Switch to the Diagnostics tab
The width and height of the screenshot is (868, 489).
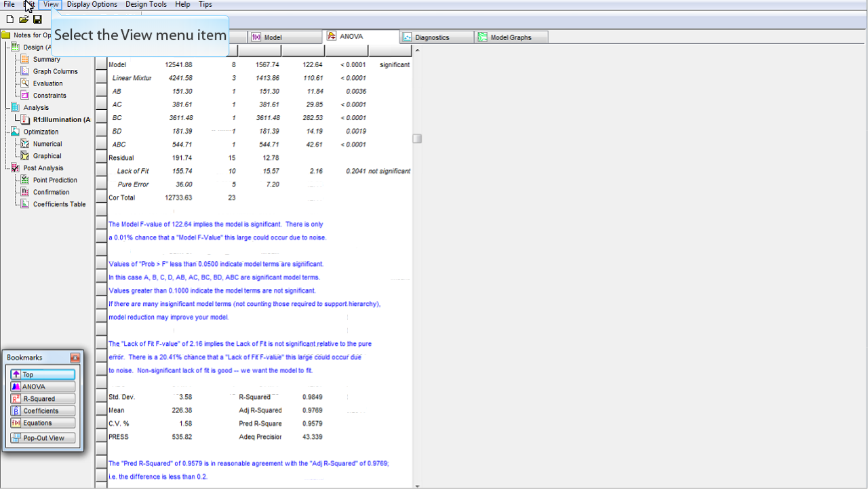(x=432, y=38)
